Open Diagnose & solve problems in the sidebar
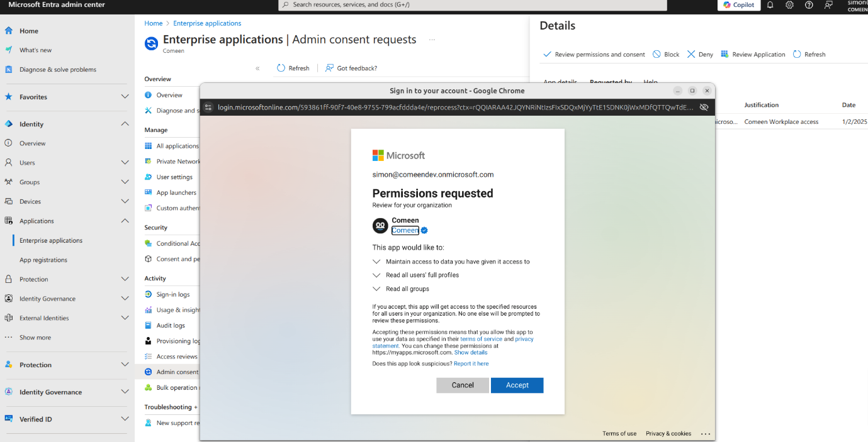Viewport: 868px width, 442px height. 58,70
